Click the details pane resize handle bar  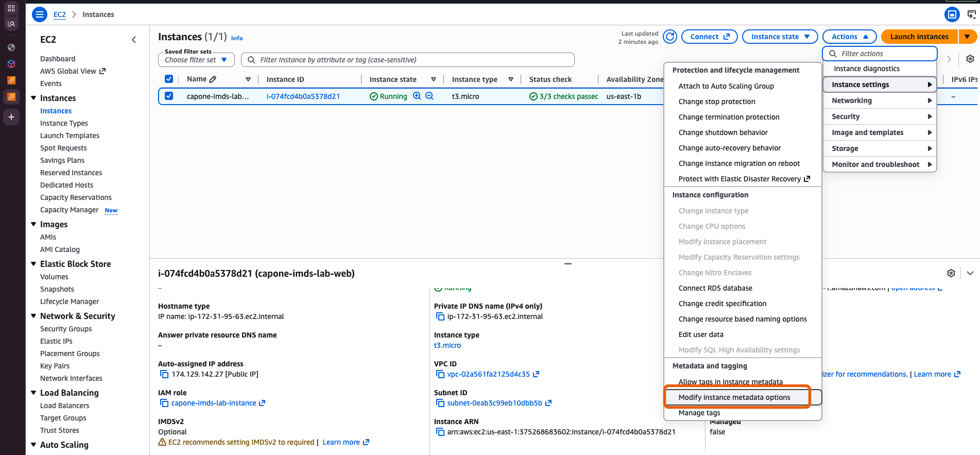pyautogui.click(x=568, y=264)
